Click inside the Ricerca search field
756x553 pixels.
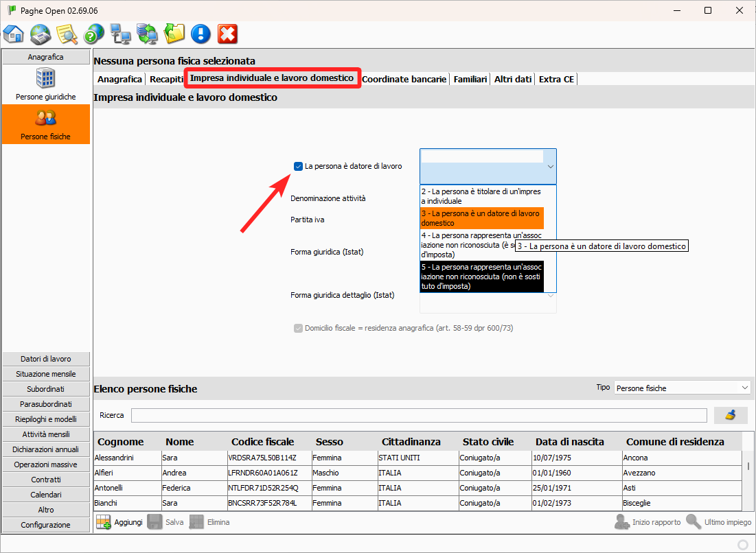418,415
